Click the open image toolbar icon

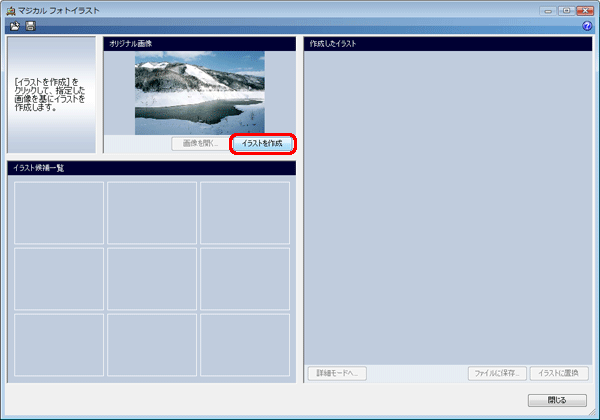(x=15, y=25)
